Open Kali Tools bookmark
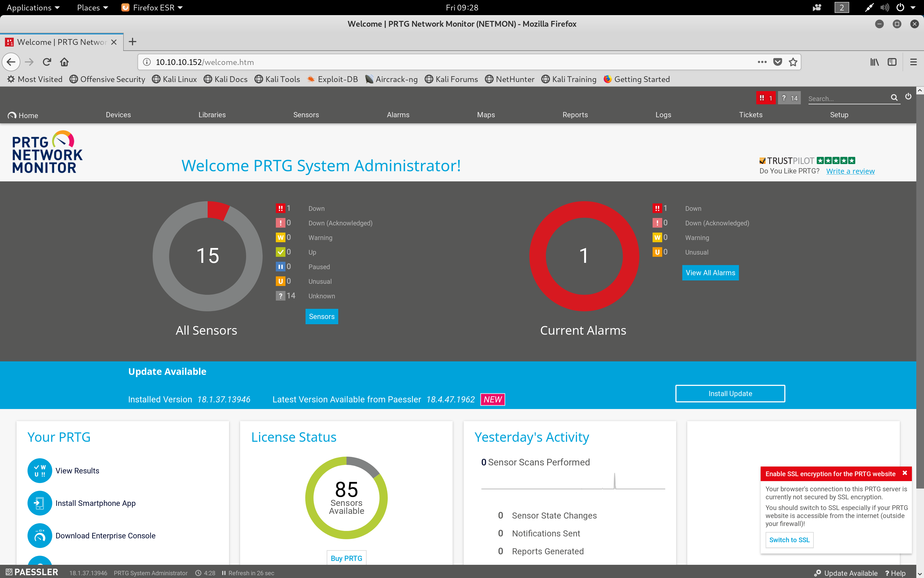This screenshot has height=578, width=924. point(277,79)
